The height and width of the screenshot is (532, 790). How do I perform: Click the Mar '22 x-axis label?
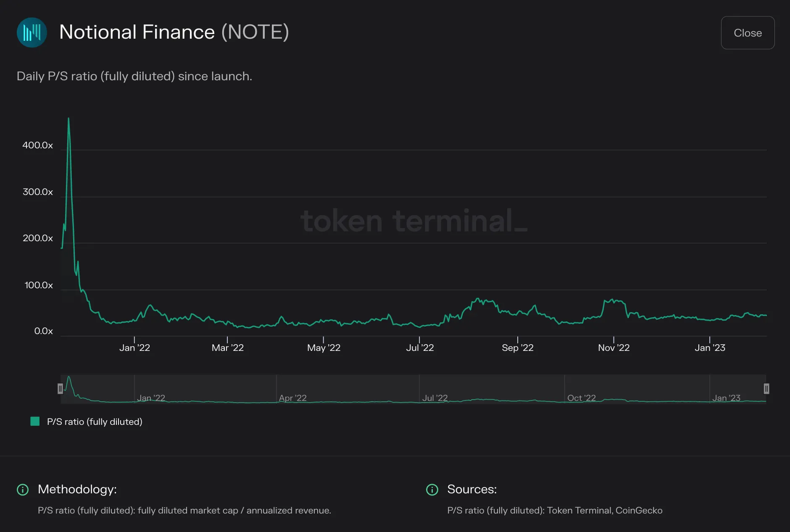[x=228, y=348]
